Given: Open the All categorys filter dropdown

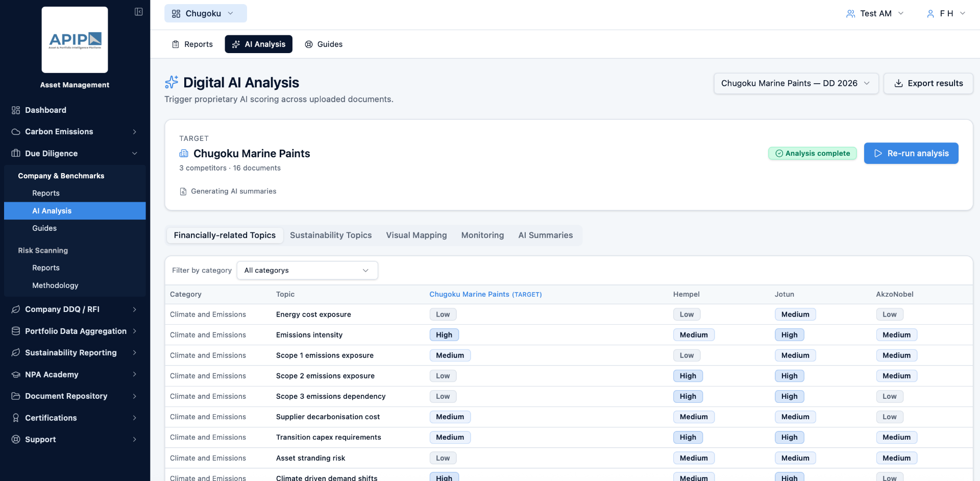Looking at the screenshot, I should pos(307,271).
